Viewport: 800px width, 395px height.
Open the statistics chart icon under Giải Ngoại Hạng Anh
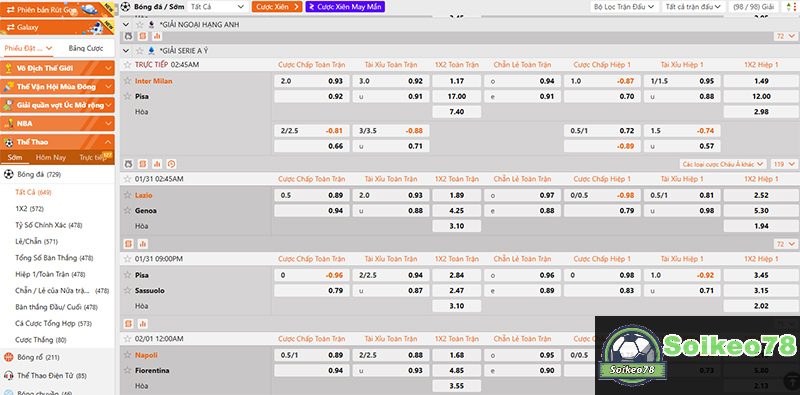pyautogui.click(x=157, y=36)
